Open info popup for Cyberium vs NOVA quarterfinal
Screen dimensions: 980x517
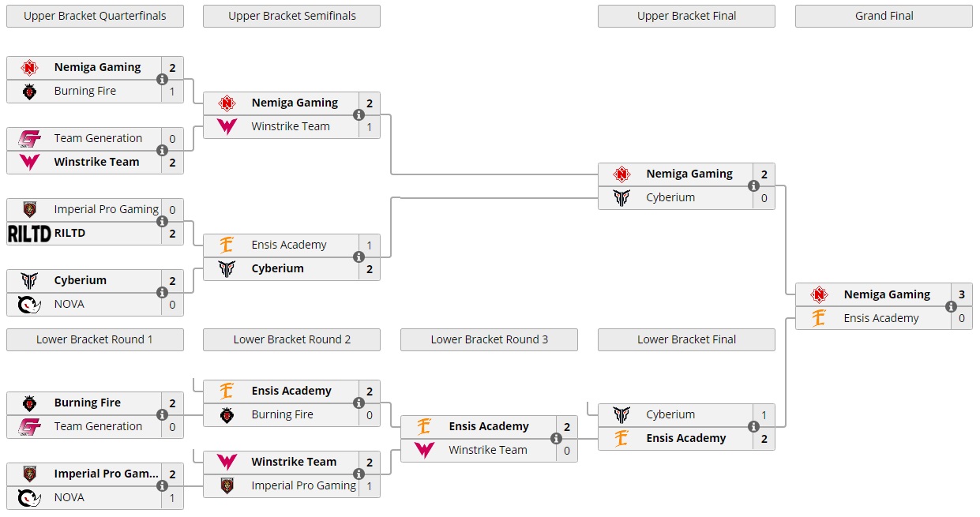(x=162, y=293)
